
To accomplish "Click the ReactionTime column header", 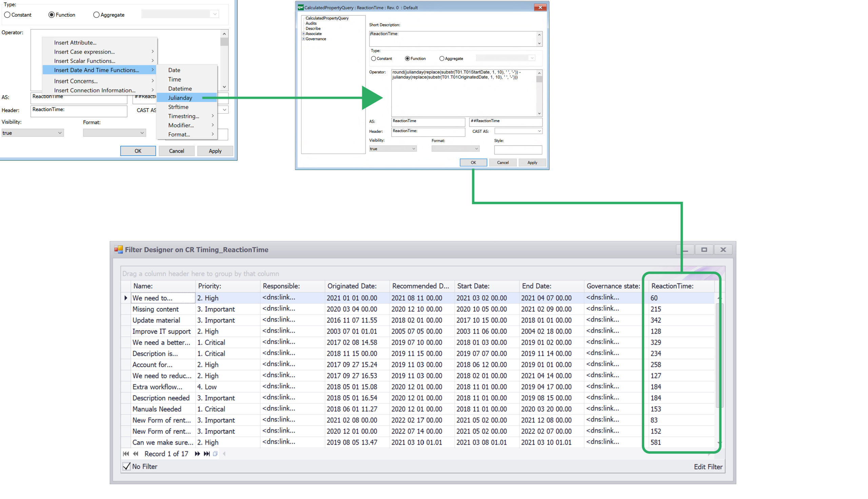I will pyautogui.click(x=672, y=286).
